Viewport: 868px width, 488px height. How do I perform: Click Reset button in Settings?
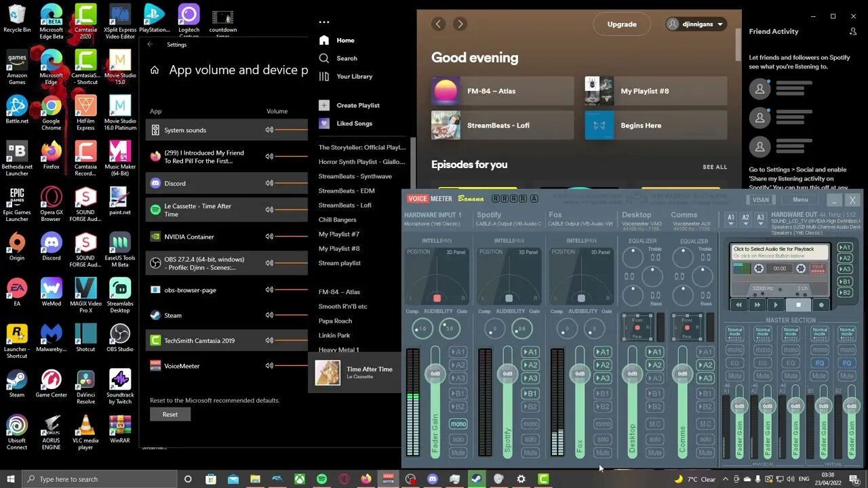[x=170, y=414]
